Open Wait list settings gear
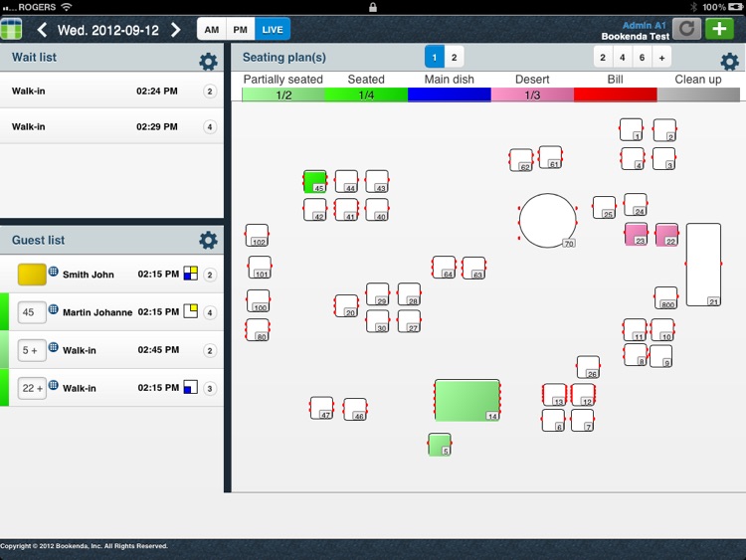This screenshot has height=560, width=746. (208, 62)
